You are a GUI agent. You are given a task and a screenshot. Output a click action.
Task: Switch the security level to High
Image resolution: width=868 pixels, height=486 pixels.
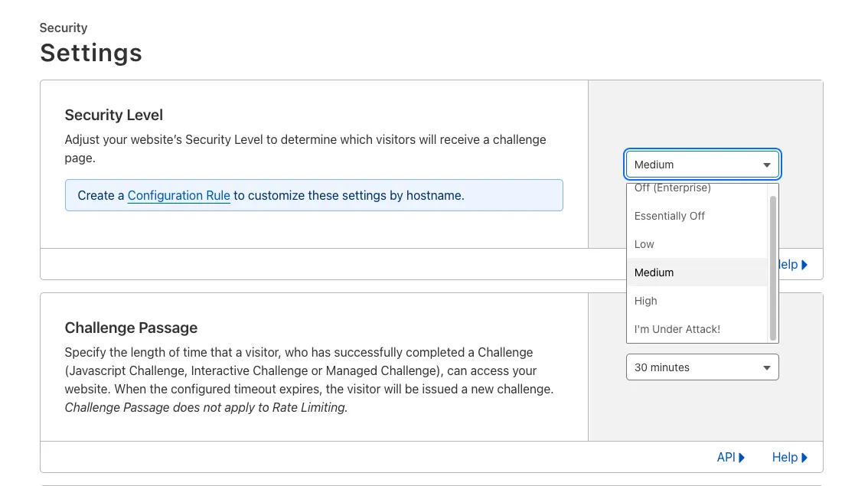(x=646, y=301)
